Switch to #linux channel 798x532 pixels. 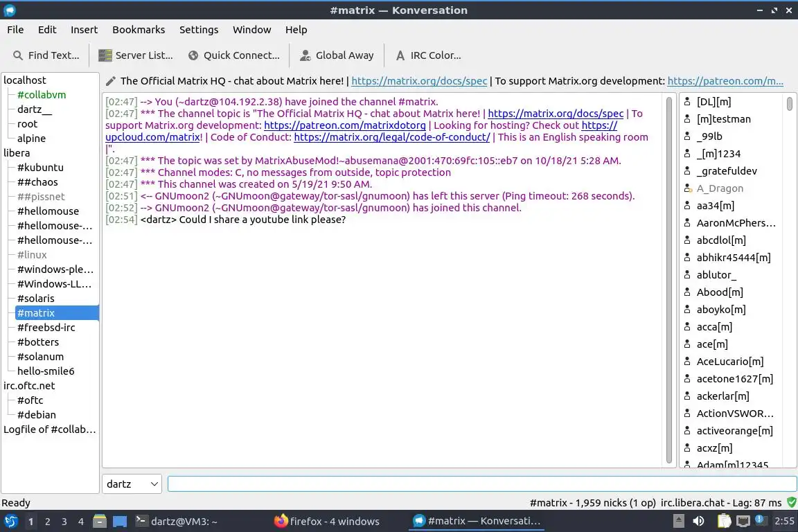(x=32, y=254)
